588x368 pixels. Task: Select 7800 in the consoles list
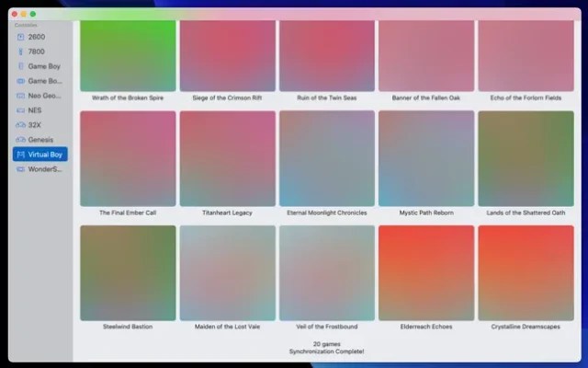point(37,52)
